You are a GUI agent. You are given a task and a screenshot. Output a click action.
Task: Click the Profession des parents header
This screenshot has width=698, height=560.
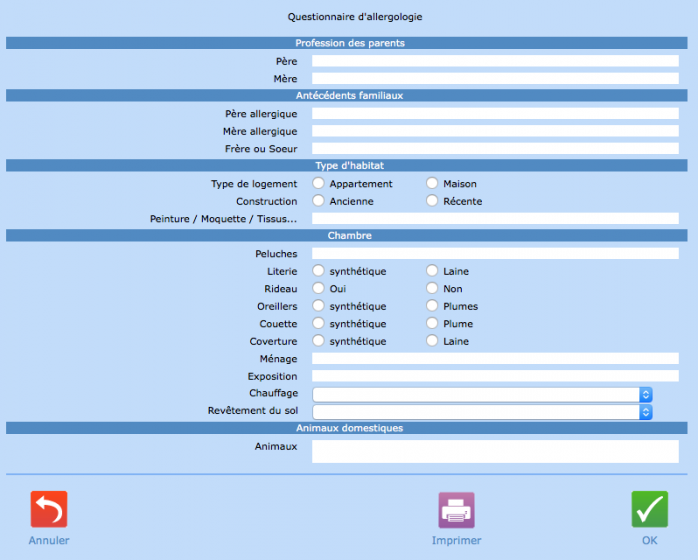pos(347,43)
